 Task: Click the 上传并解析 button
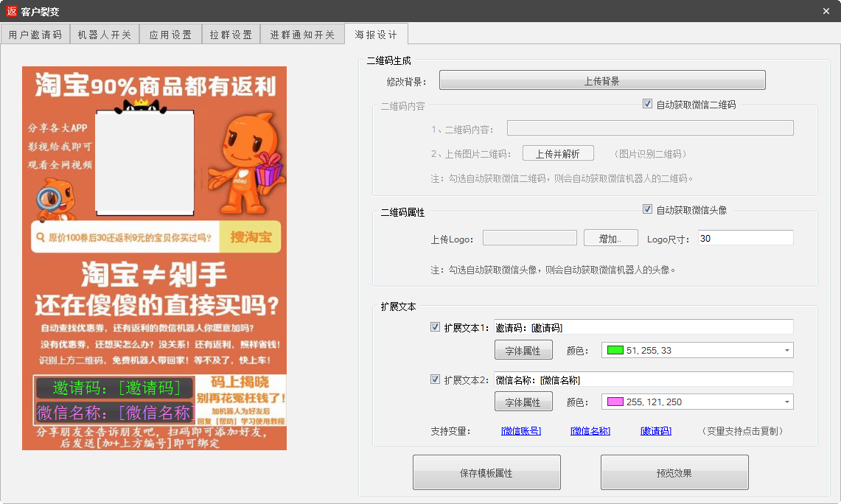[558, 154]
